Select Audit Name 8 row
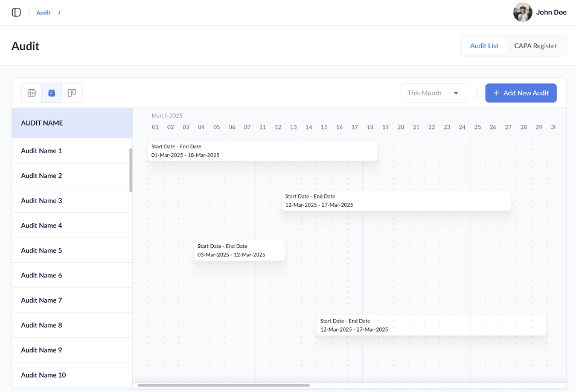The image size is (576, 392). pyautogui.click(x=42, y=325)
